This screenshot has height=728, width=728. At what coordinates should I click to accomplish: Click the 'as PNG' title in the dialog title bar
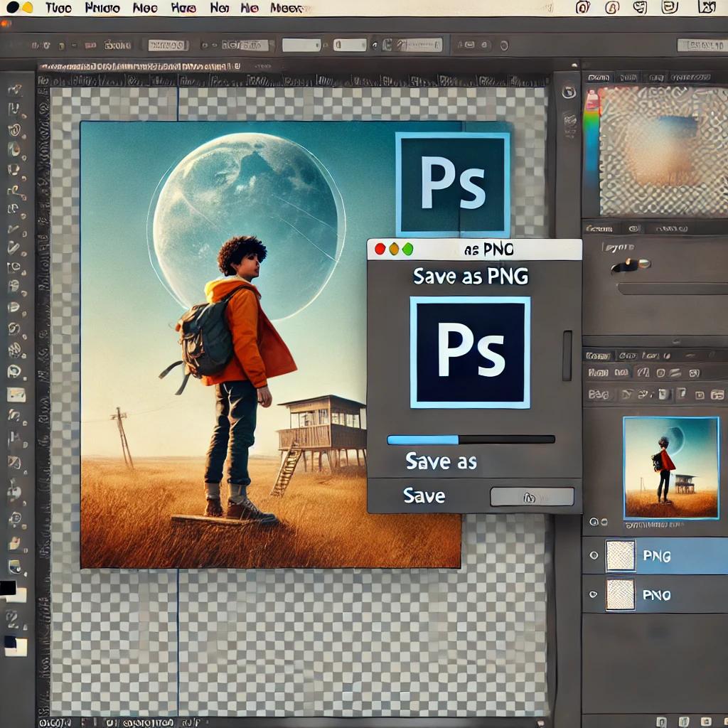pyautogui.click(x=489, y=250)
